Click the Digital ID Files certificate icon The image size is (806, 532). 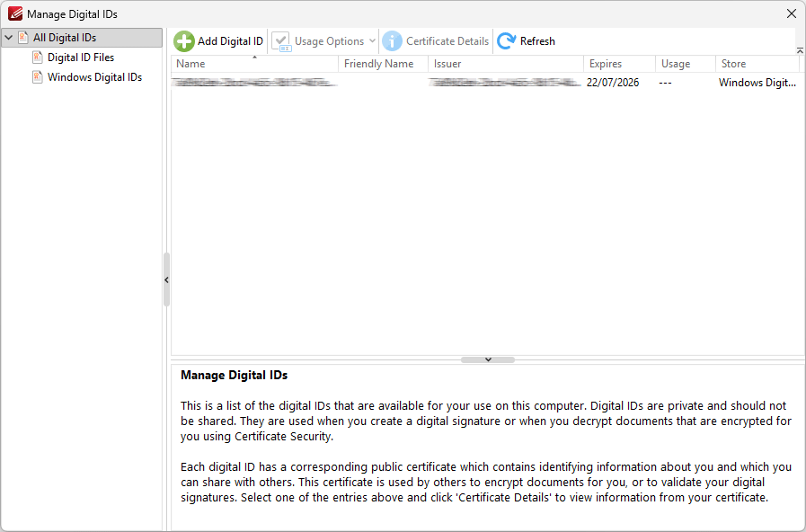[x=37, y=57]
